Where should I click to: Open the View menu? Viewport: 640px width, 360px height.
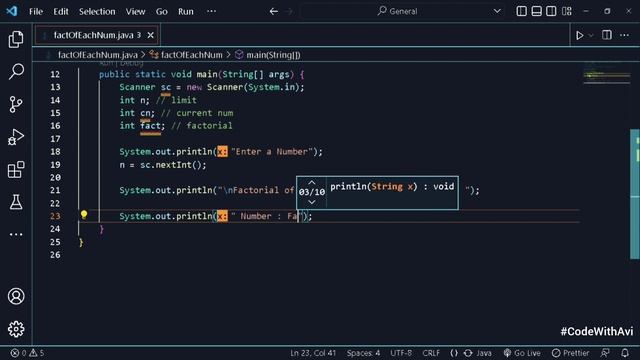(x=135, y=11)
